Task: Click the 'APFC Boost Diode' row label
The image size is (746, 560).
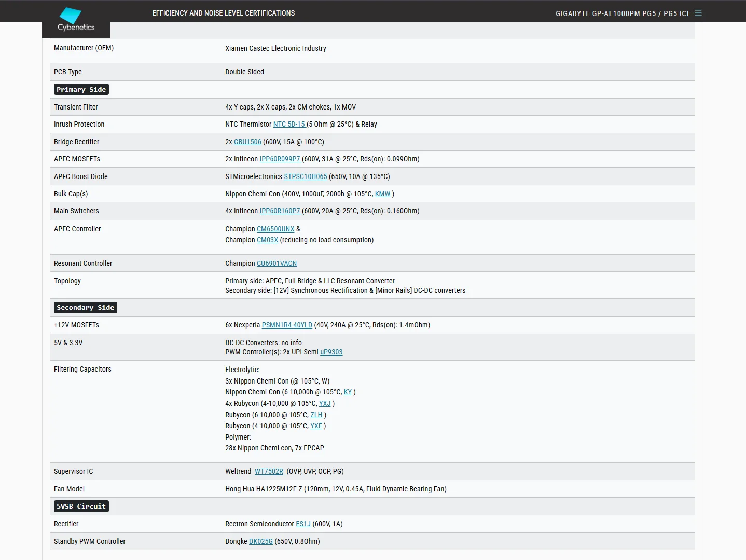Action: (81, 176)
